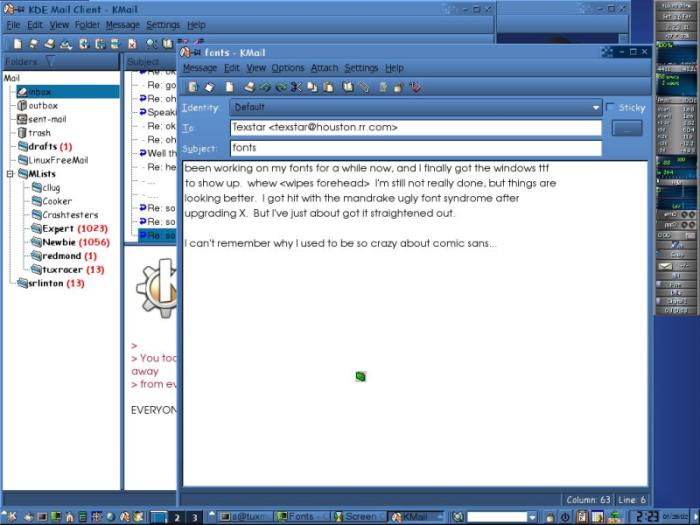The image size is (700, 525).
Task: Activate Fonts task in taskbar
Action: pos(301,517)
